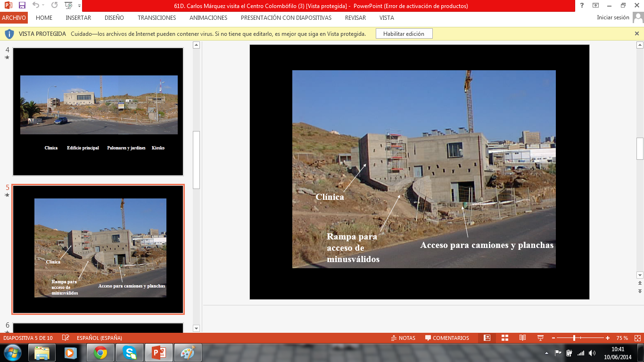Screen dimensions: 644x362
Task: Switch to Reading View icon
Action: click(522, 338)
